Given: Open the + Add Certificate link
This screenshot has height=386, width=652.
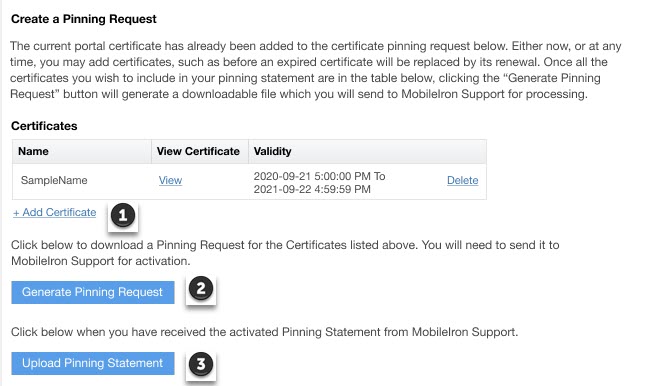Looking at the screenshot, I should pyautogui.click(x=54, y=213).
